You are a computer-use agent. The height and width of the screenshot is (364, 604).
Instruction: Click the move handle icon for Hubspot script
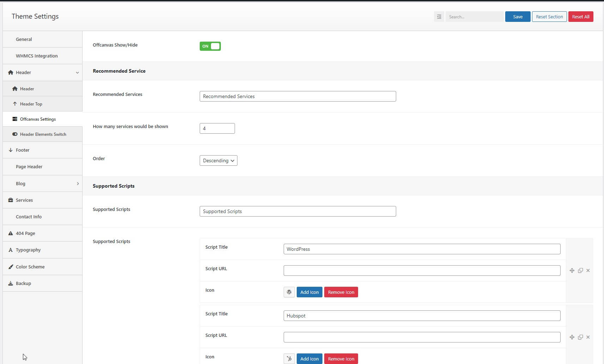click(x=572, y=337)
